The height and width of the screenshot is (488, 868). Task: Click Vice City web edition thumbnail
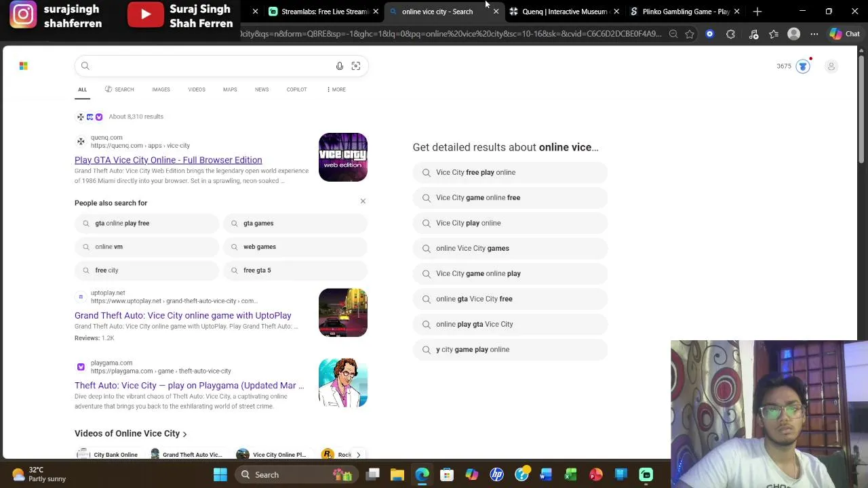[x=343, y=157]
